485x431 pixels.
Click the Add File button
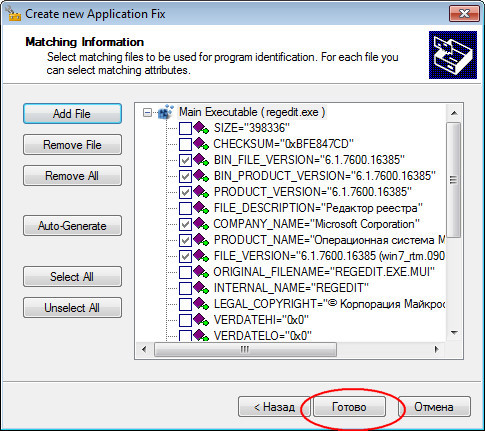click(72, 114)
